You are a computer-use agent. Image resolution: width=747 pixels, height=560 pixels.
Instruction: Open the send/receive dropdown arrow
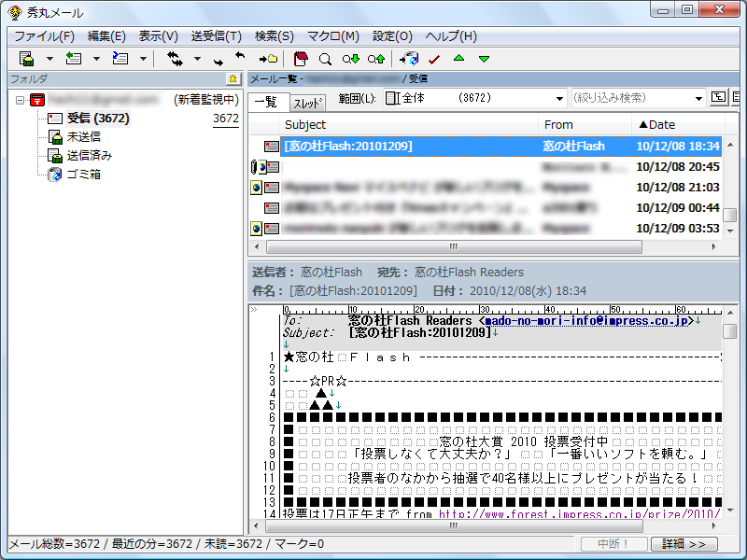click(197, 59)
